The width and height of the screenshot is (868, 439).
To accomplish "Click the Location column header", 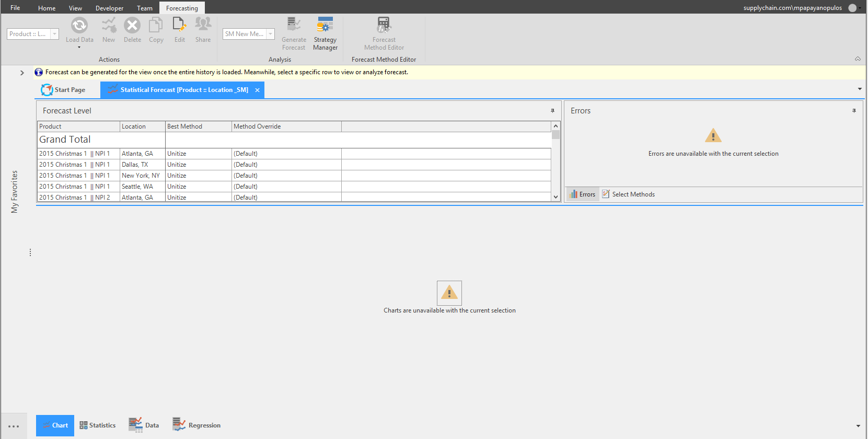I will click(x=142, y=126).
